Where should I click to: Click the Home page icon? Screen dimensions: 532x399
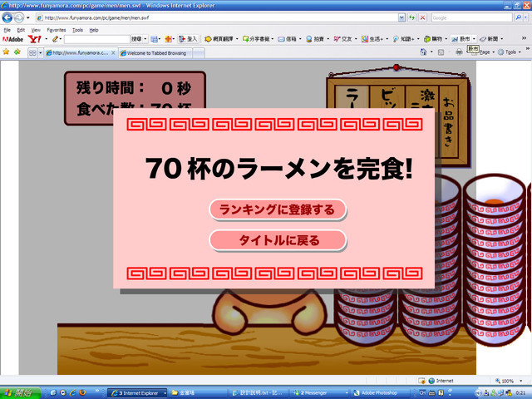point(423,52)
